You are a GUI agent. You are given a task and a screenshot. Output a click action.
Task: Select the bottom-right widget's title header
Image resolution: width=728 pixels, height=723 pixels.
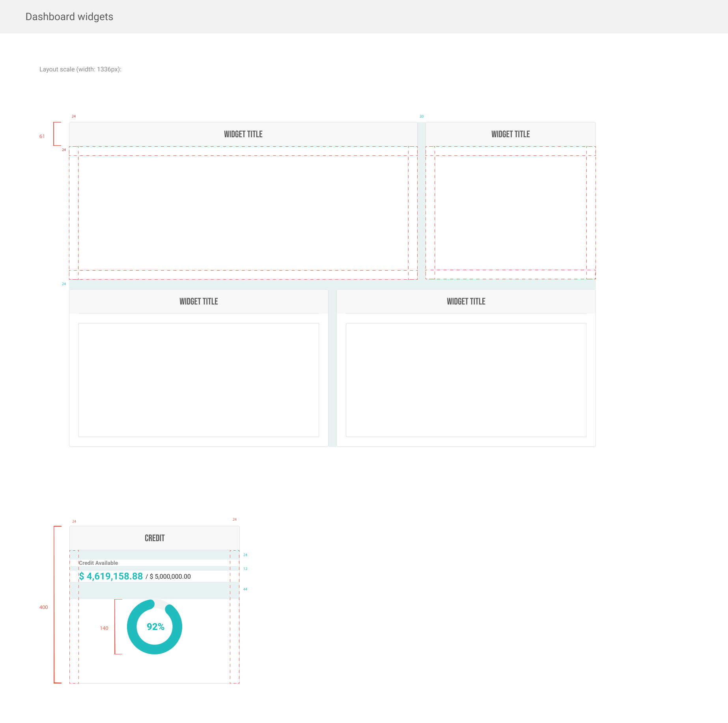click(x=466, y=301)
